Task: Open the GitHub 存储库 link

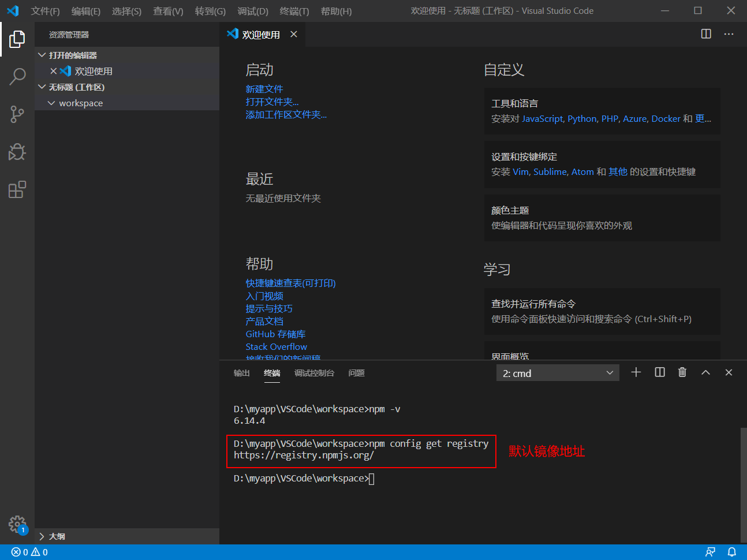Action: pyautogui.click(x=275, y=334)
